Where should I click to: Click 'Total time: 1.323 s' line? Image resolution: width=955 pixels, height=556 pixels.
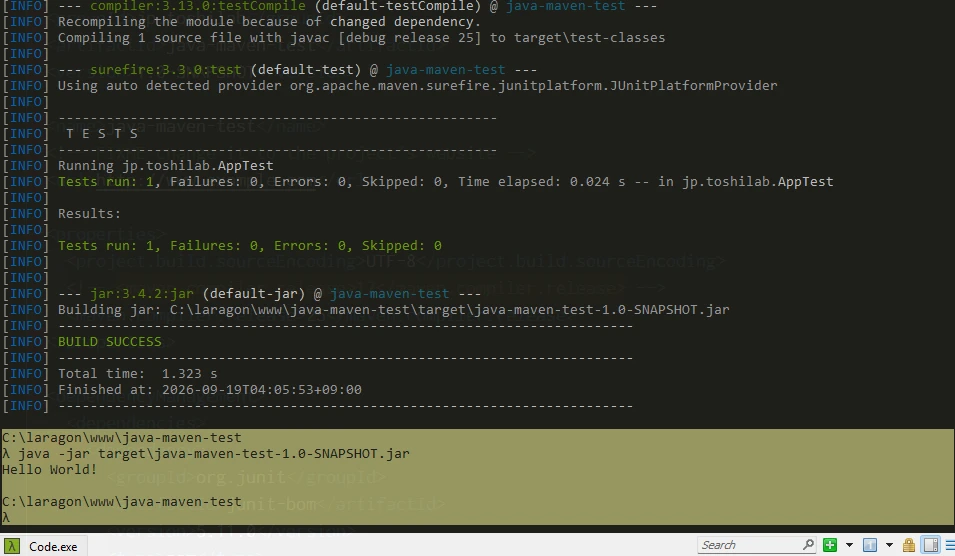point(137,373)
